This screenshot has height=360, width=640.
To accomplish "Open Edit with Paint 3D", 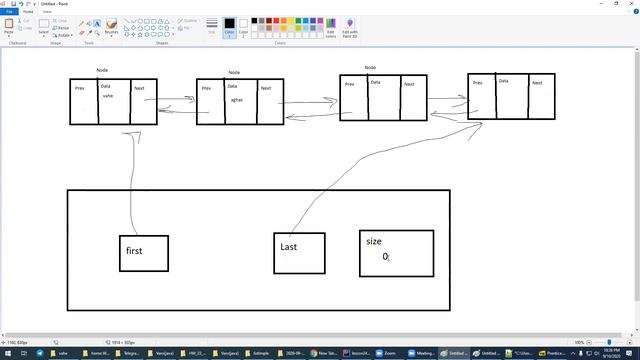I will click(350, 28).
